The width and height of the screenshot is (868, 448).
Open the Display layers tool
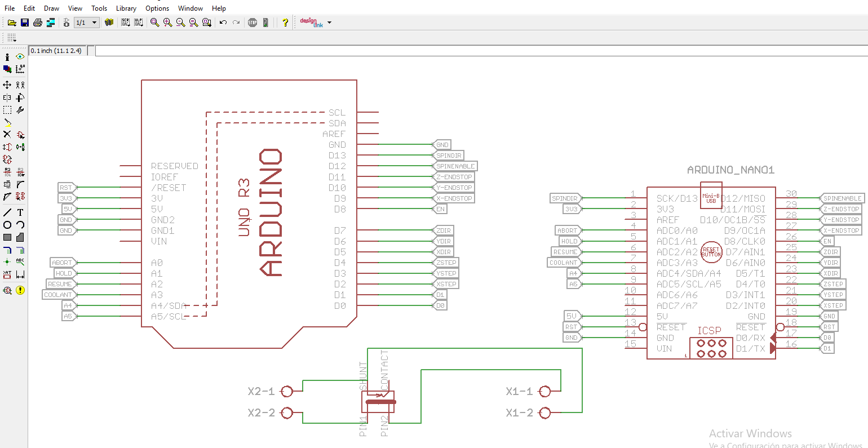[7, 69]
